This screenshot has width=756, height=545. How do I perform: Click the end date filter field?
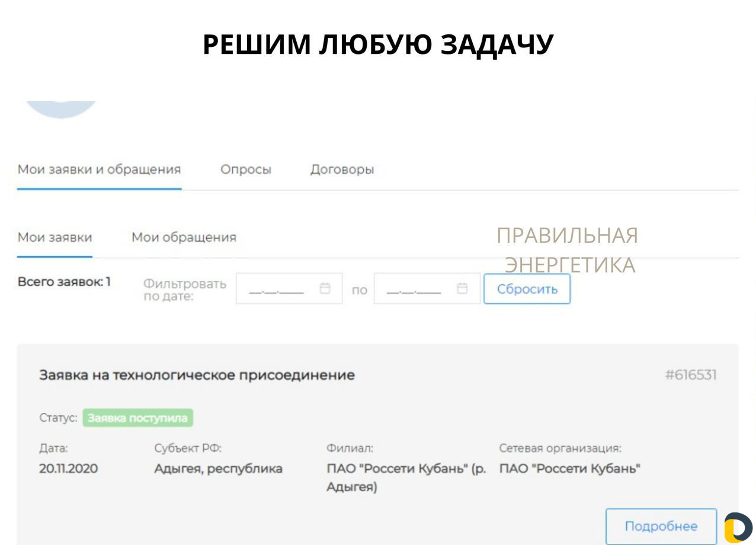(427, 288)
